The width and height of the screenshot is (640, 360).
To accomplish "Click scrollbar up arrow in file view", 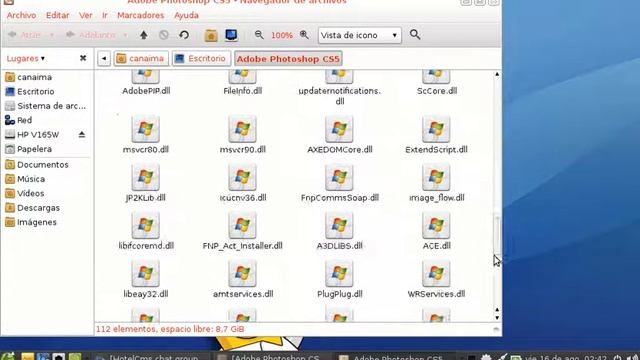I will click(497, 74).
